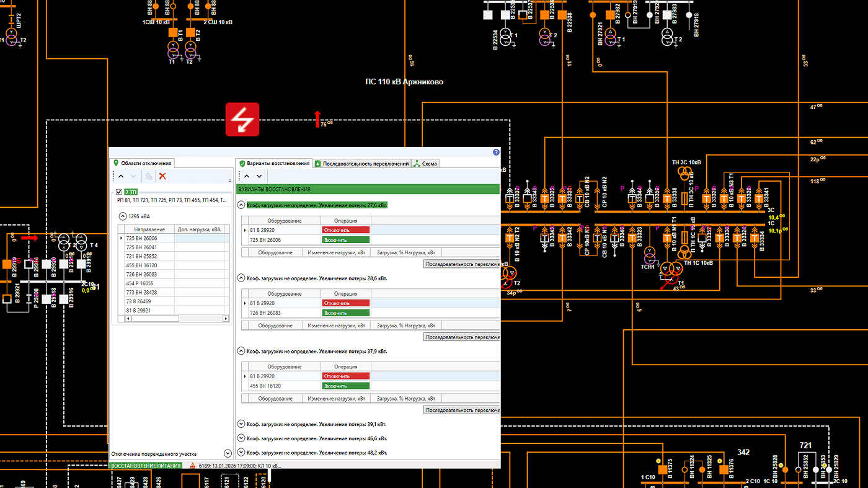Click the blue help question mark icon

[496, 152]
